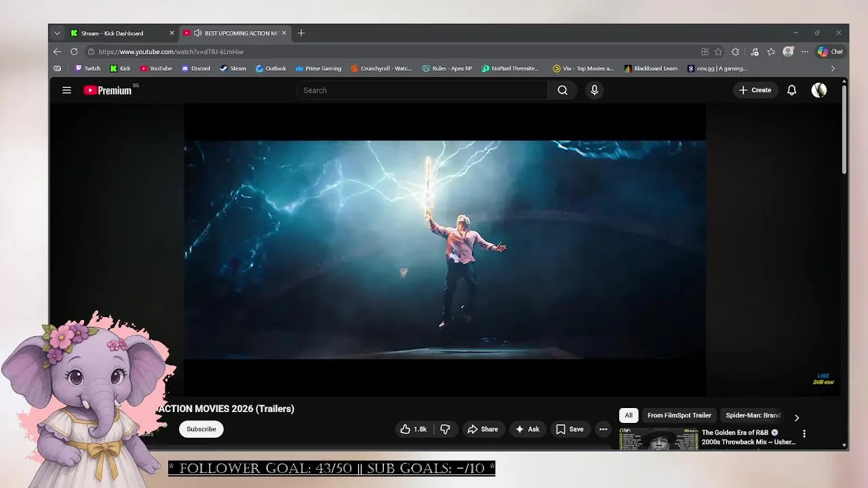Open new browser tab with plus
Screen dimensions: 868x488
[301, 33]
